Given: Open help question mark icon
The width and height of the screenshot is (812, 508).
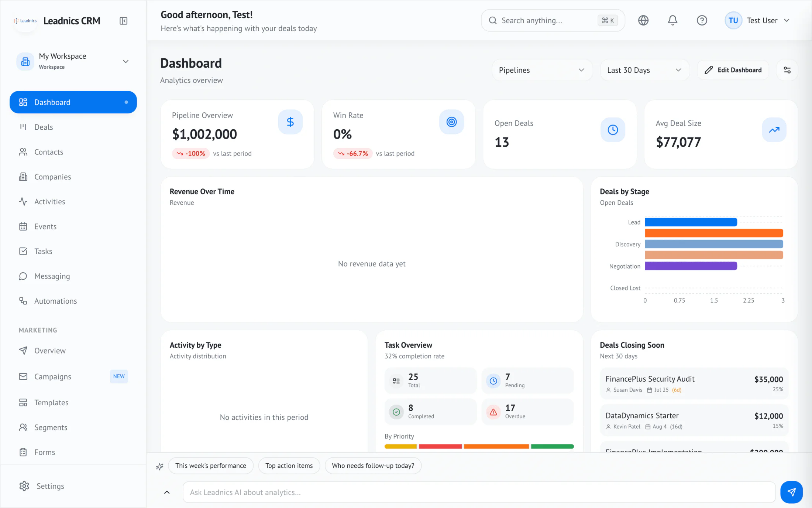Looking at the screenshot, I should point(702,20).
